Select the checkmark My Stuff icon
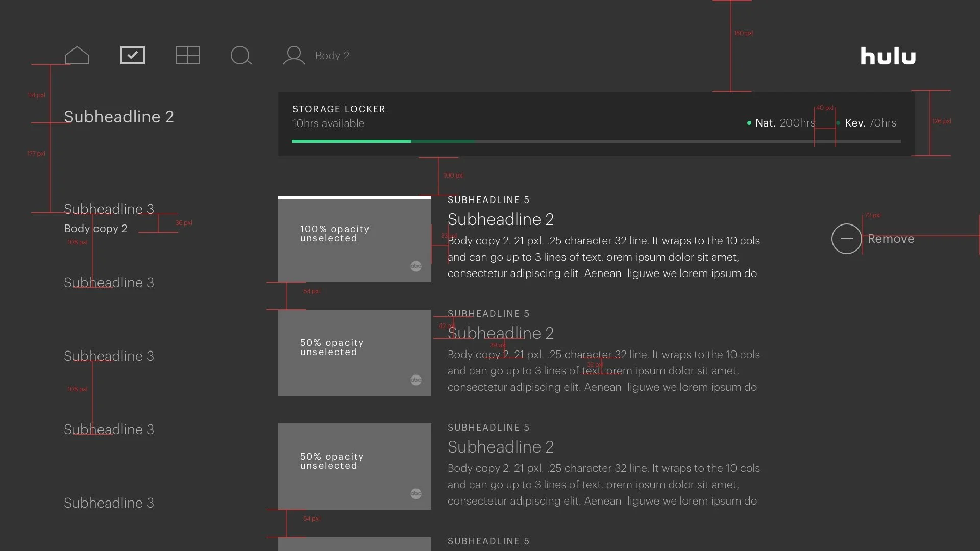The image size is (980, 551). click(133, 55)
